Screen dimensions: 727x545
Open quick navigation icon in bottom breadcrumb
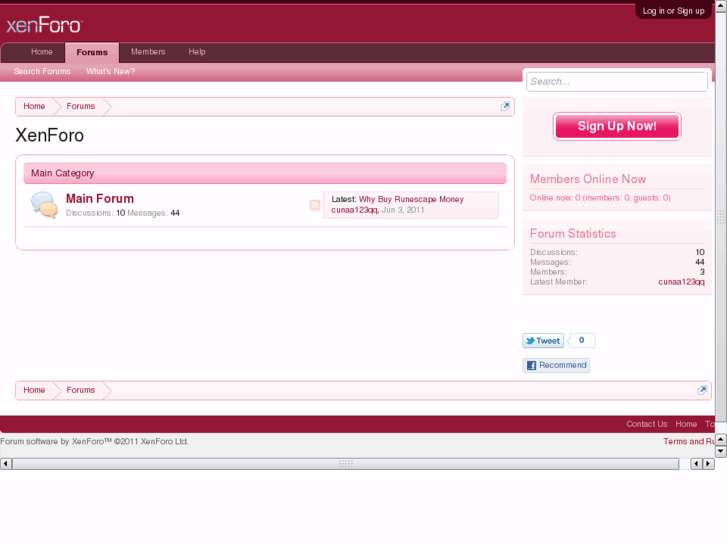[702, 390]
